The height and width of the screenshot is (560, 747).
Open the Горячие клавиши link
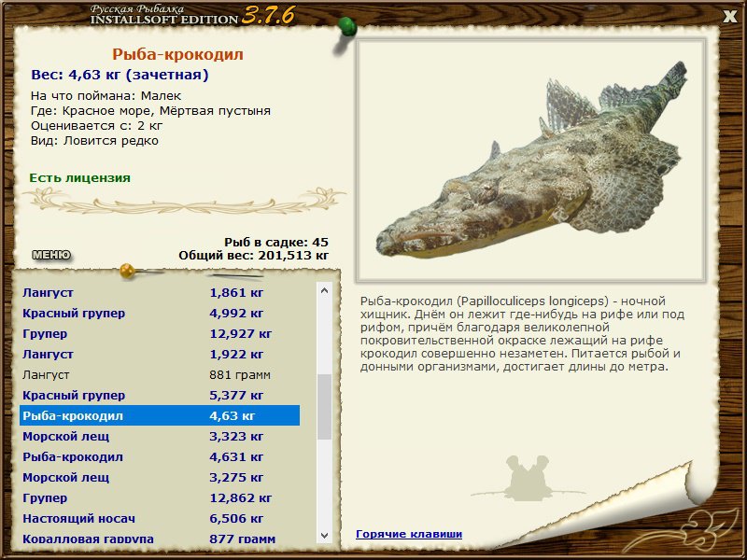coord(408,534)
